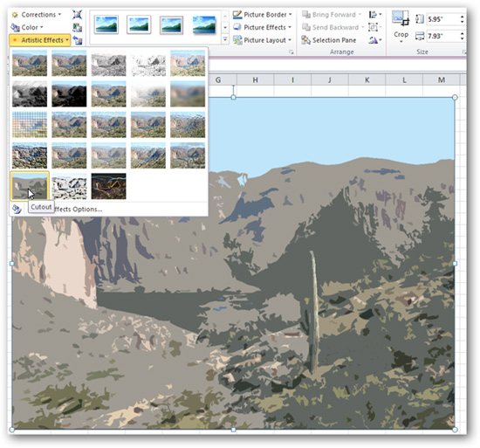
Task: Select the Glow Diffused faded thumbnail
Action: (148, 94)
